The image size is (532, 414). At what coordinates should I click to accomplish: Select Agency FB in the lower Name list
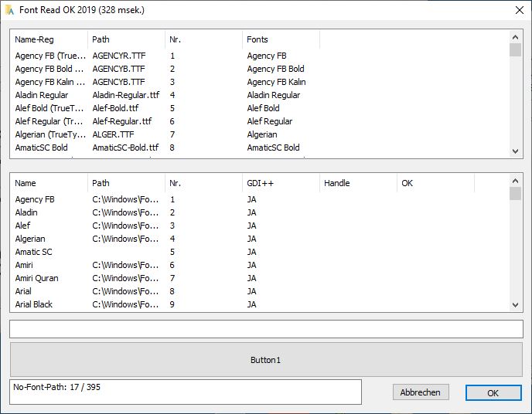pos(35,199)
